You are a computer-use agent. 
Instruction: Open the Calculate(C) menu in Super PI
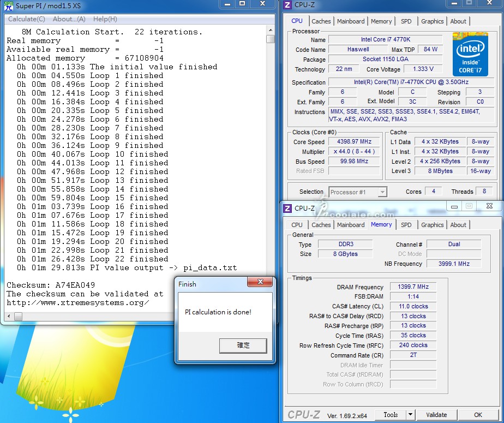(26, 19)
